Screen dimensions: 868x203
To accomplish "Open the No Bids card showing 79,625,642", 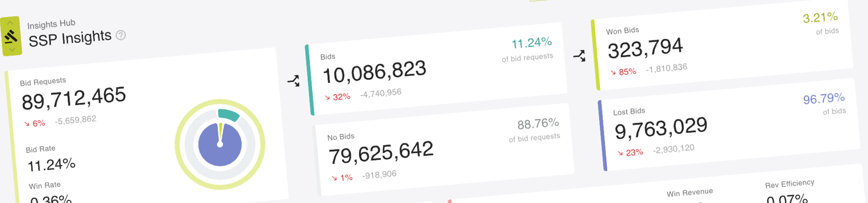I will coord(444,150).
